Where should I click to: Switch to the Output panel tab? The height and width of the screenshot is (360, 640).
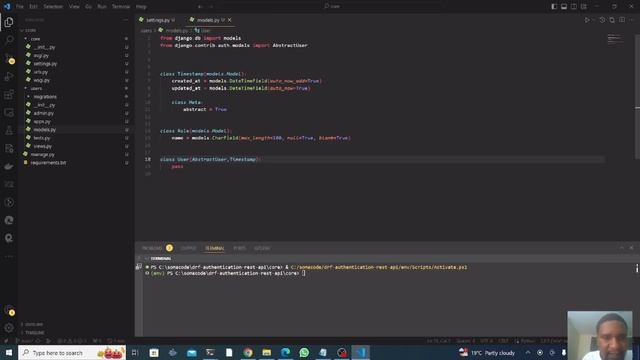pos(188,248)
